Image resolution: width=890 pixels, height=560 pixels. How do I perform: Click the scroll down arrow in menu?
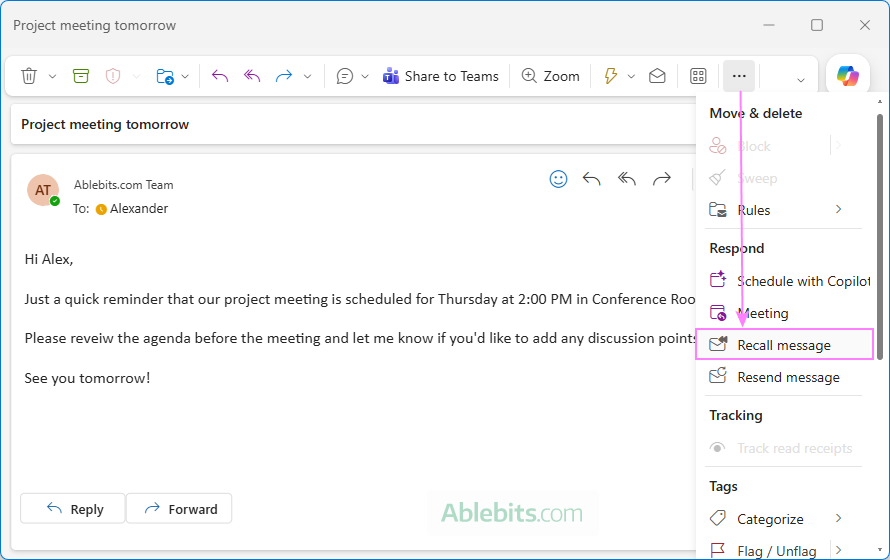coord(880,550)
